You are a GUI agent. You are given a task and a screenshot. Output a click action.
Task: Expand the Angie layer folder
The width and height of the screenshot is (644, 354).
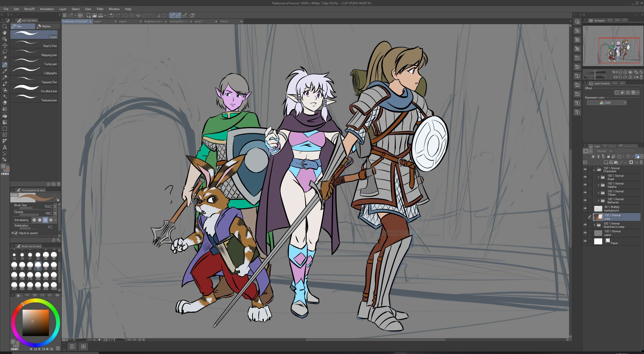pos(598,177)
